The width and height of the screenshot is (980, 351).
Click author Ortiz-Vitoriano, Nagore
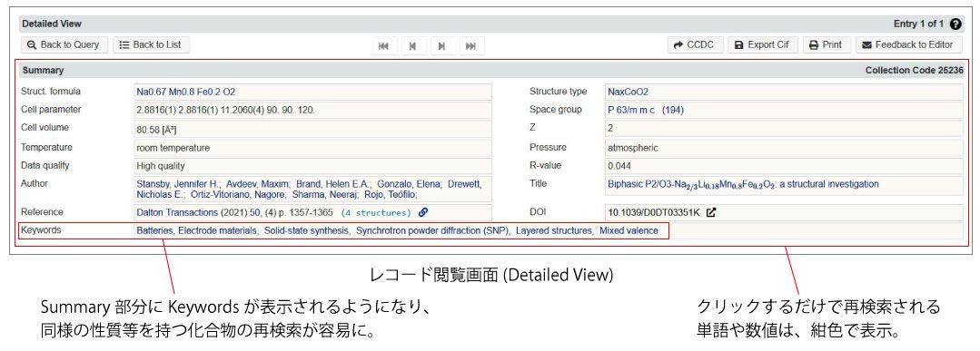click(237, 194)
